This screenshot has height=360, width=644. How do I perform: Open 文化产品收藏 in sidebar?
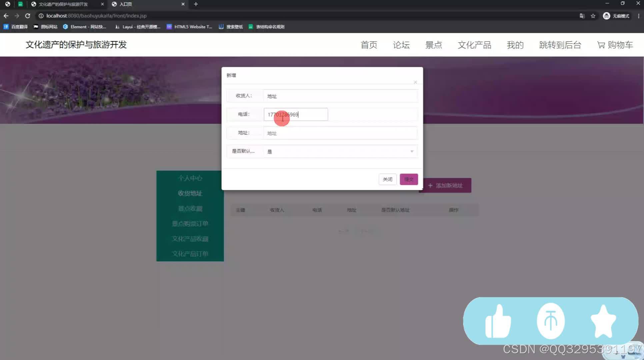[x=190, y=239]
